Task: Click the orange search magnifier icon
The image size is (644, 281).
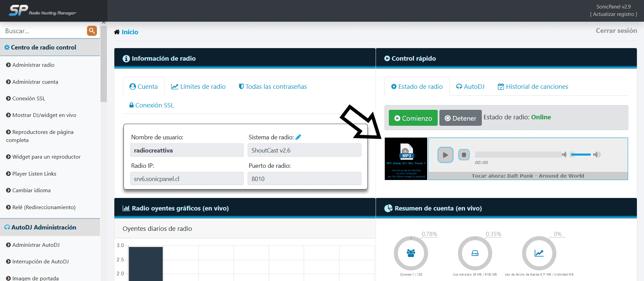Action: [92, 31]
